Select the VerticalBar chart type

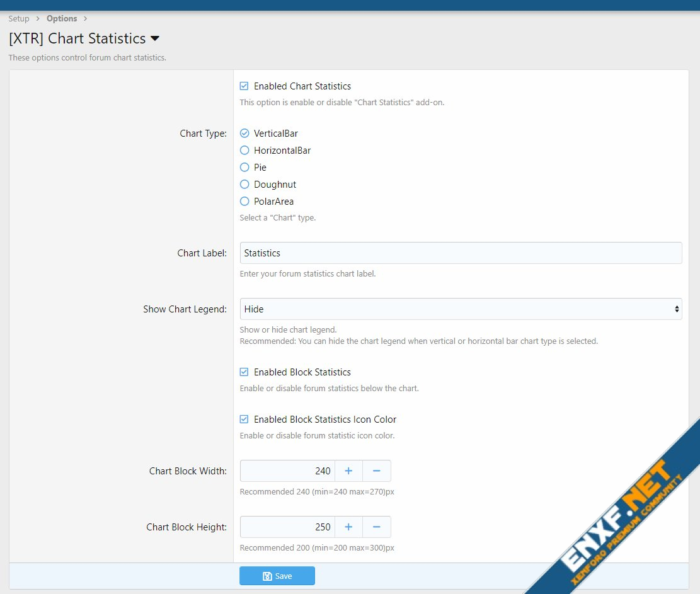click(244, 134)
